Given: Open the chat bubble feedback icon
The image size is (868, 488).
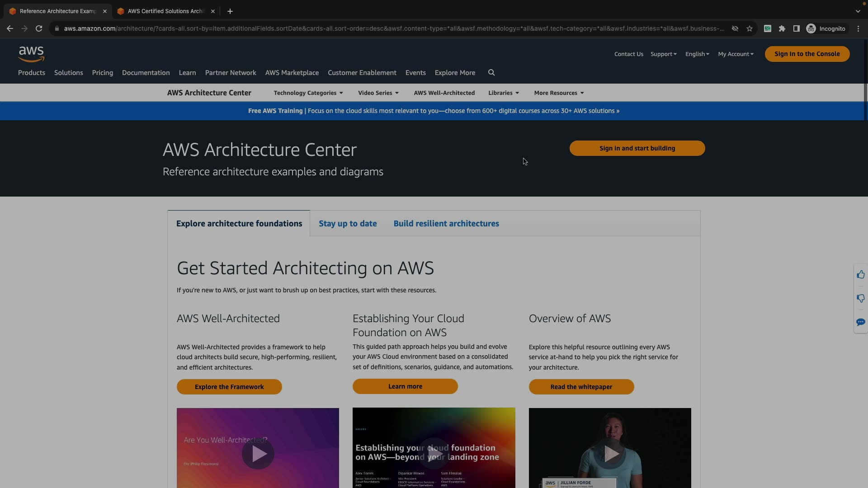Looking at the screenshot, I should coord(860,322).
